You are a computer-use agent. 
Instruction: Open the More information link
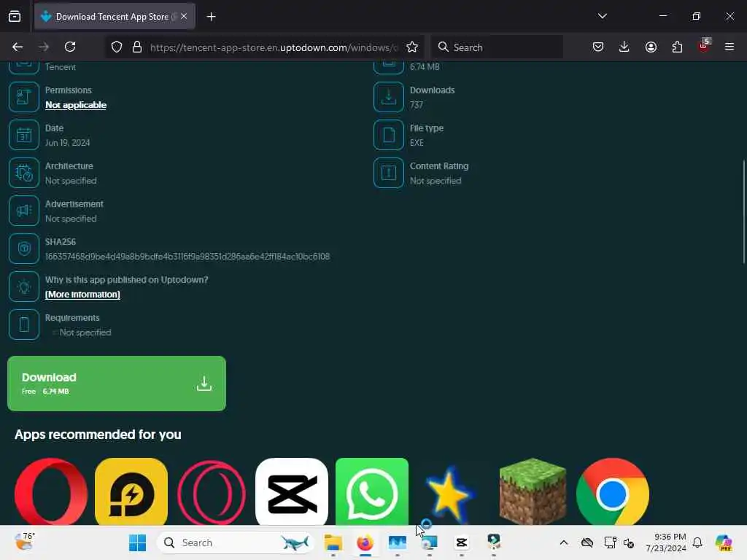(x=82, y=295)
